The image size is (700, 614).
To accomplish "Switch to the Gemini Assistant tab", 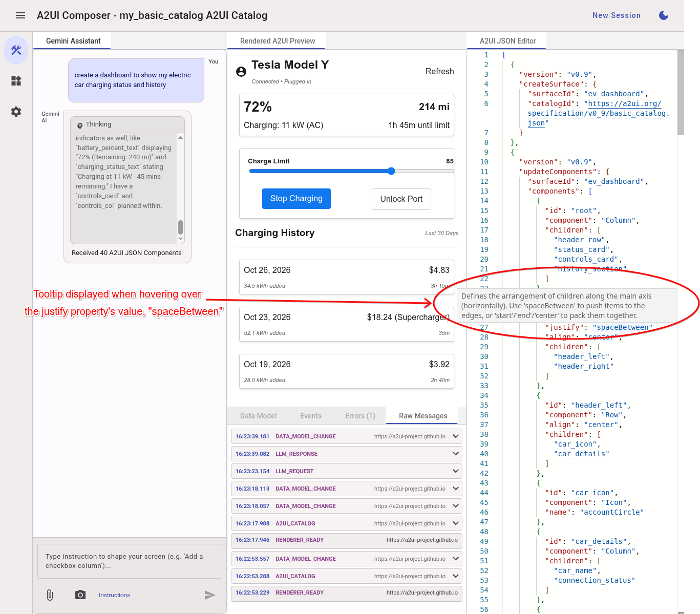I will tap(73, 41).
